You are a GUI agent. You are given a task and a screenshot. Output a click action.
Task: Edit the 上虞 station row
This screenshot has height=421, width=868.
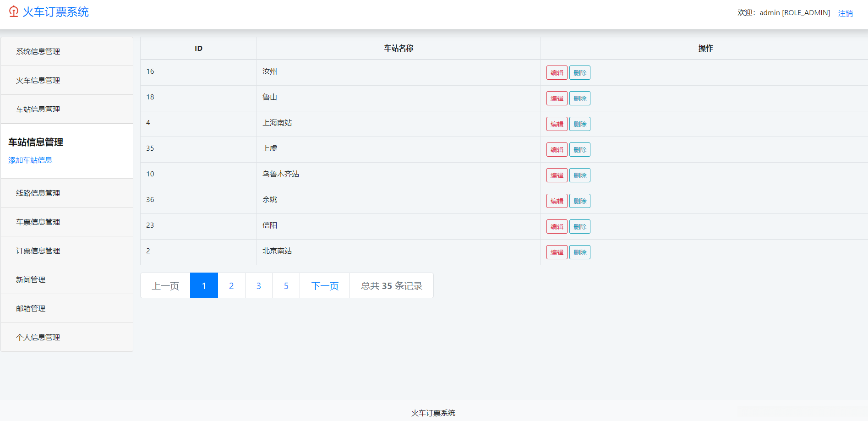pos(557,150)
